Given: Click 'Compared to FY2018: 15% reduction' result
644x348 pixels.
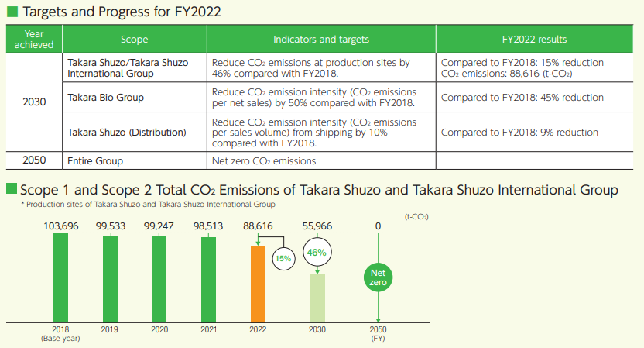Looking at the screenshot, I should point(522,63).
